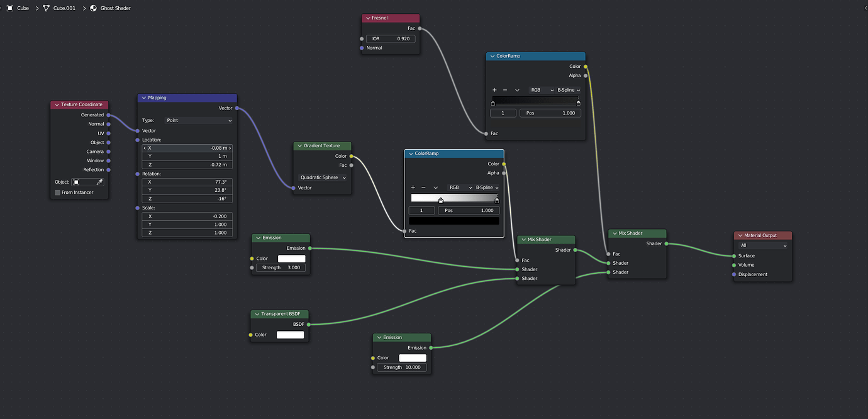This screenshot has height=419, width=868.
Task: Remove a stop from the Fresnel-fed ColorRamp
Action: click(505, 90)
